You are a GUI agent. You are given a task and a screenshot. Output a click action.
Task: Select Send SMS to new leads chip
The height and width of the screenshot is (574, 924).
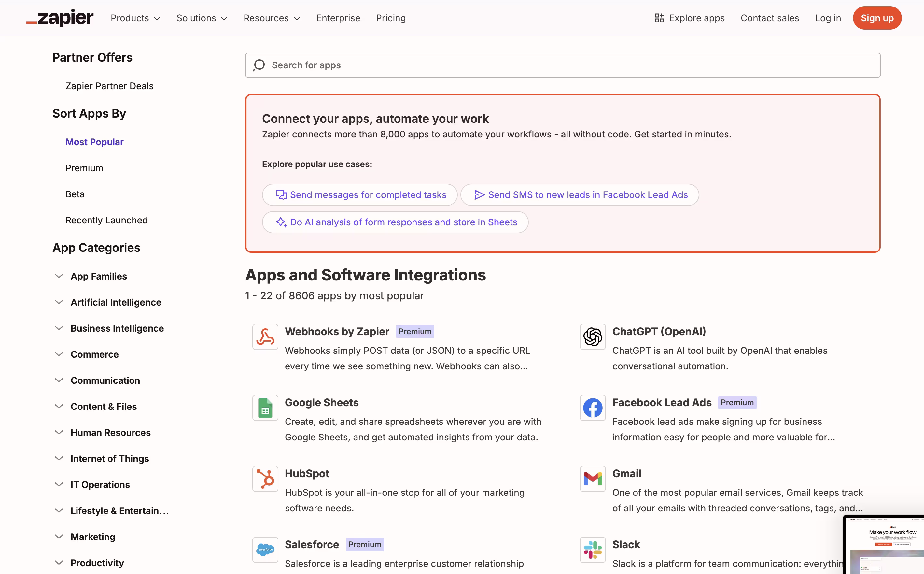click(x=580, y=195)
